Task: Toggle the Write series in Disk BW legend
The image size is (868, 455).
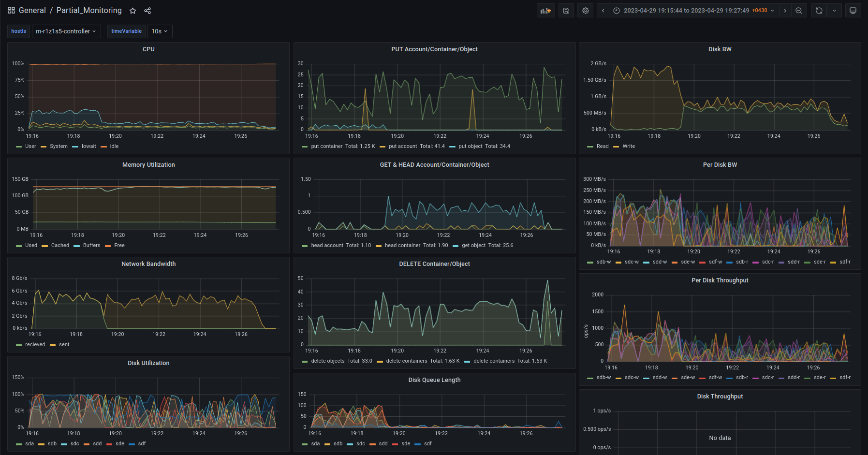Action: pyautogui.click(x=629, y=147)
